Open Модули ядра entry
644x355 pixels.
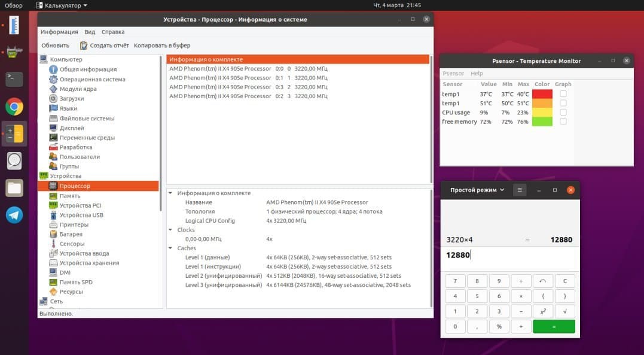tap(78, 89)
